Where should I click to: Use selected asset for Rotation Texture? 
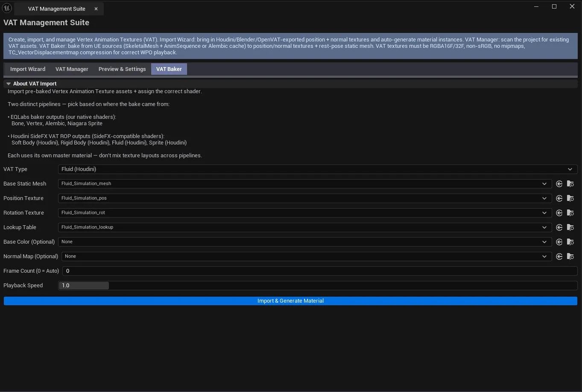pos(559,213)
